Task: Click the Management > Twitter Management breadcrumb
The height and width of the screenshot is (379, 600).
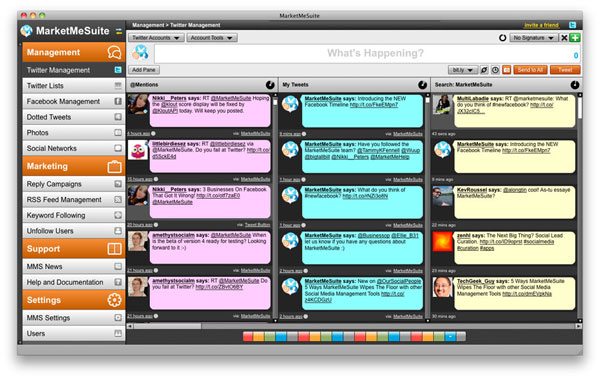Action: (x=176, y=25)
